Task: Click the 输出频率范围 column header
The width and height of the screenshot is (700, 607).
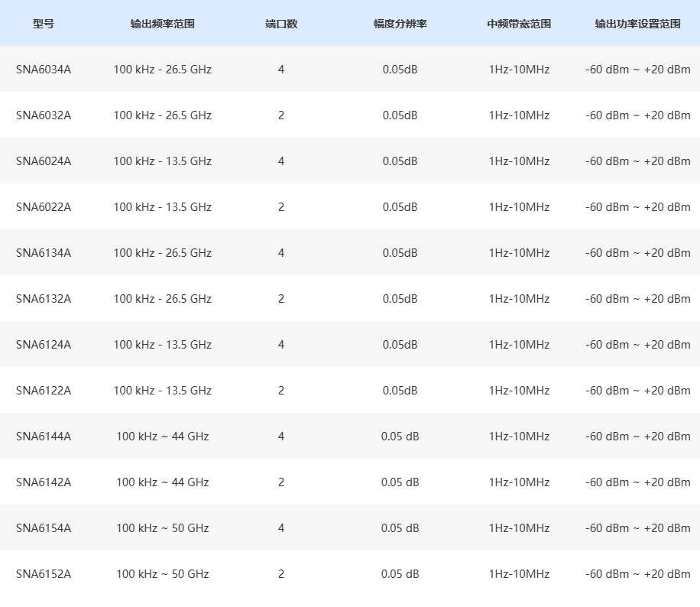Action: pos(163,24)
